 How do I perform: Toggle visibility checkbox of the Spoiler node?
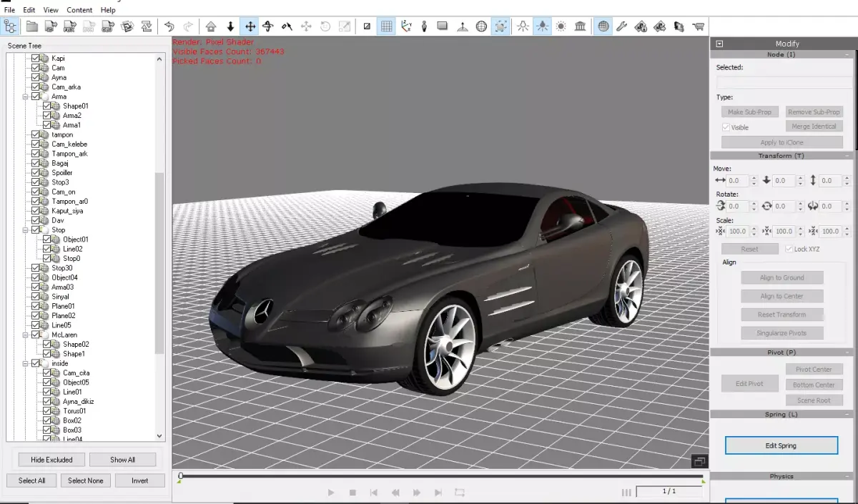(x=35, y=172)
